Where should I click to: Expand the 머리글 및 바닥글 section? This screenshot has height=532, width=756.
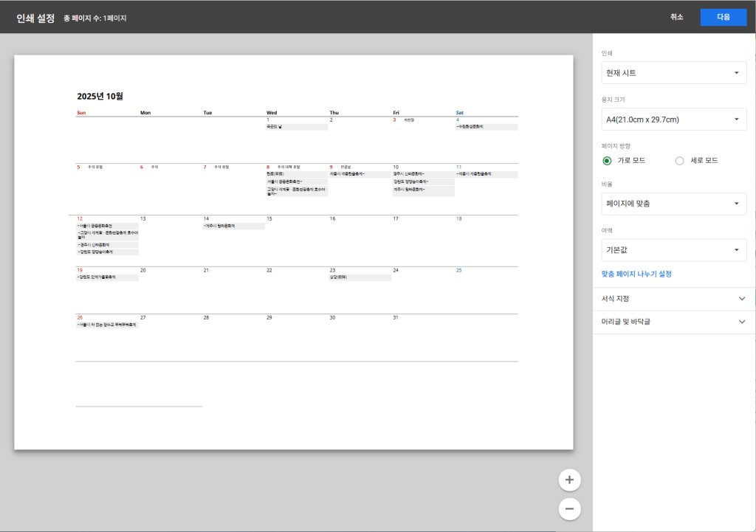pyautogui.click(x=628, y=322)
